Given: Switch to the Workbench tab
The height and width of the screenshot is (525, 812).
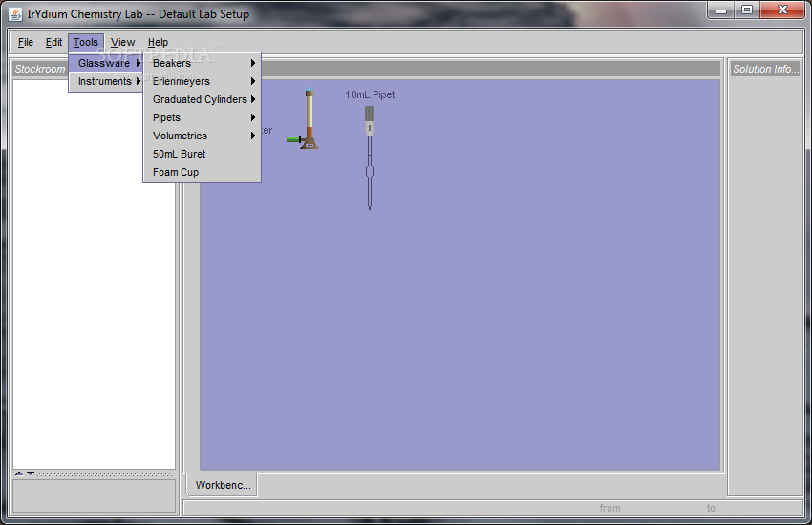Looking at the screenshot, I should coord(223,485).
